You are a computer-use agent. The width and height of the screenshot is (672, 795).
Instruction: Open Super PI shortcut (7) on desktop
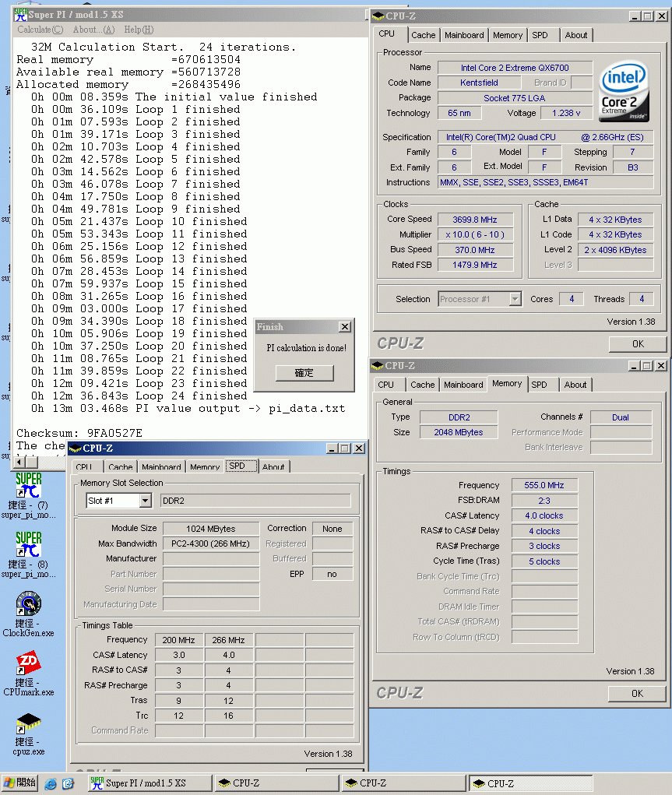pos(28,495)
